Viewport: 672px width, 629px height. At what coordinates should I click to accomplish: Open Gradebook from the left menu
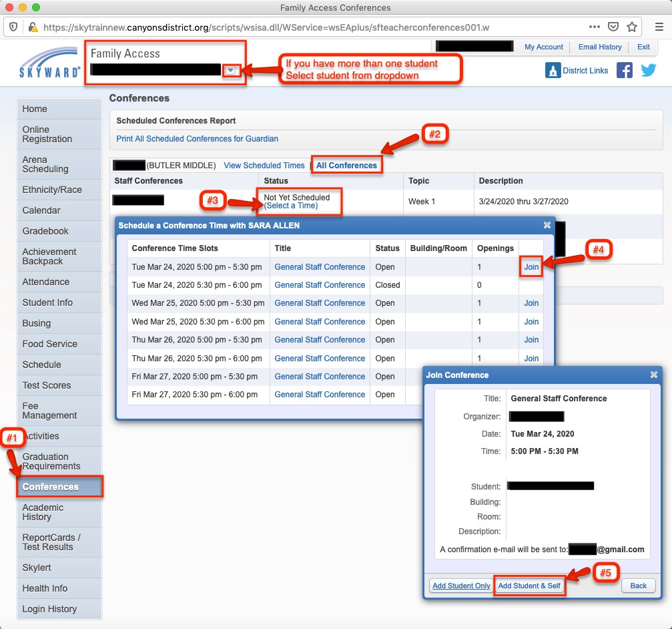pos(45,231)
